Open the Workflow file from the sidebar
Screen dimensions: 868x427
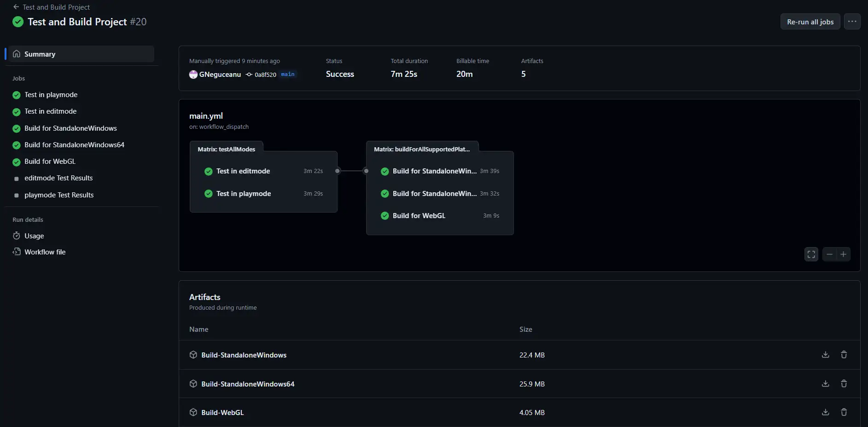[x=45, y=252]
